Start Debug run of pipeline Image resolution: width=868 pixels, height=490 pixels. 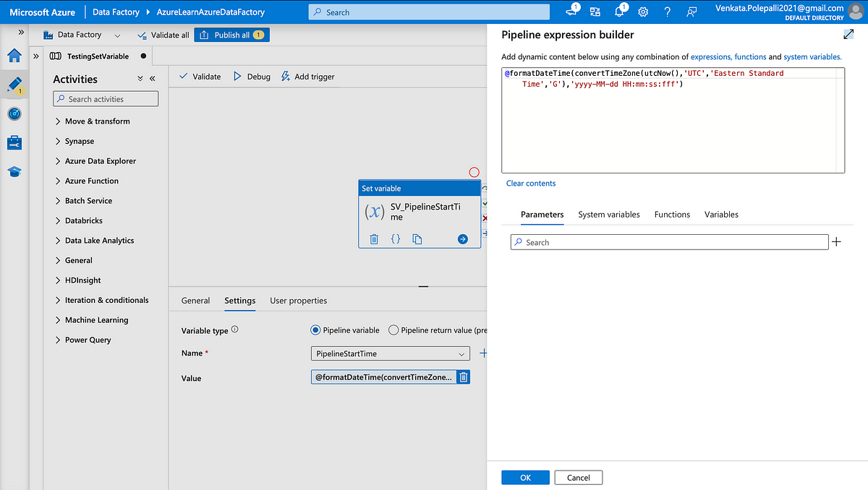click(x=252, y=77)
